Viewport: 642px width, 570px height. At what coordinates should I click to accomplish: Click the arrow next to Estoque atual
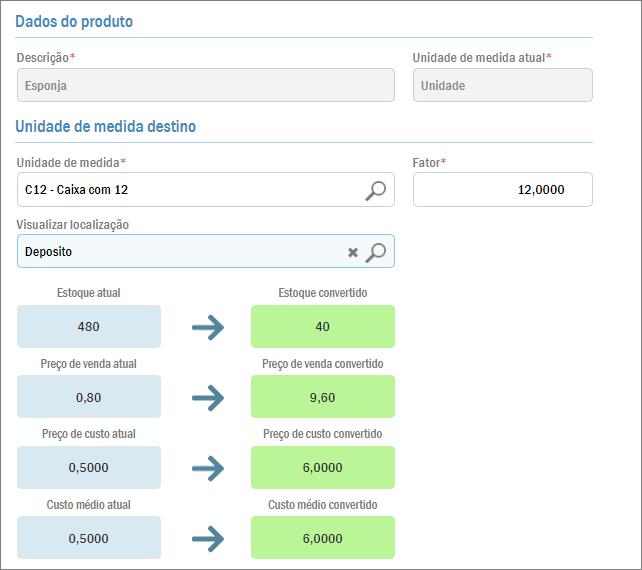(x=207, y=327)
